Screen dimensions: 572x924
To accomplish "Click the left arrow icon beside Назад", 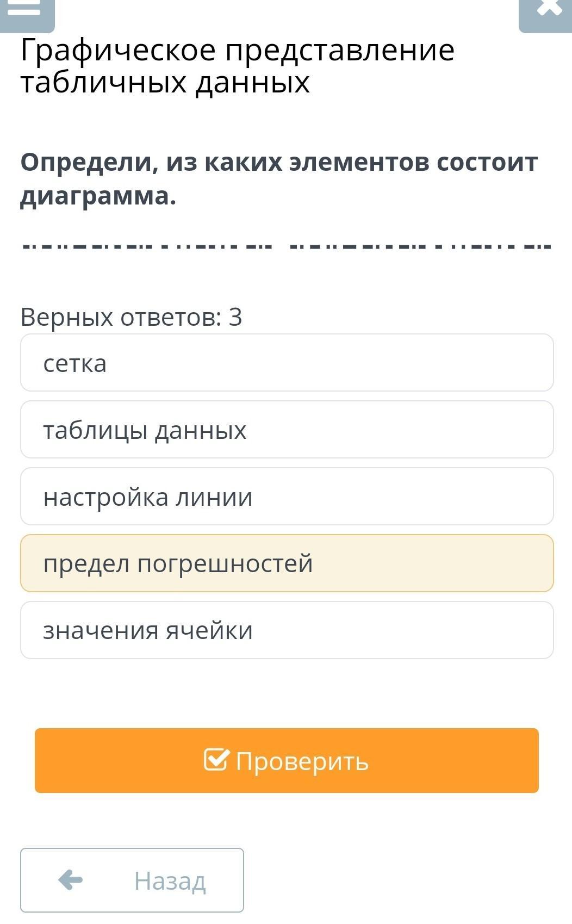I will 71,879.
